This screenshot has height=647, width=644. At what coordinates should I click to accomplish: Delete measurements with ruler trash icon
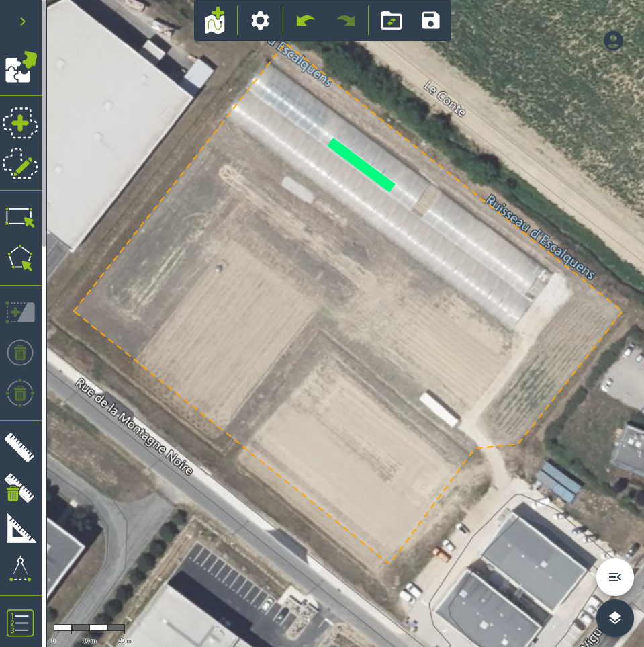click(20, 488)
